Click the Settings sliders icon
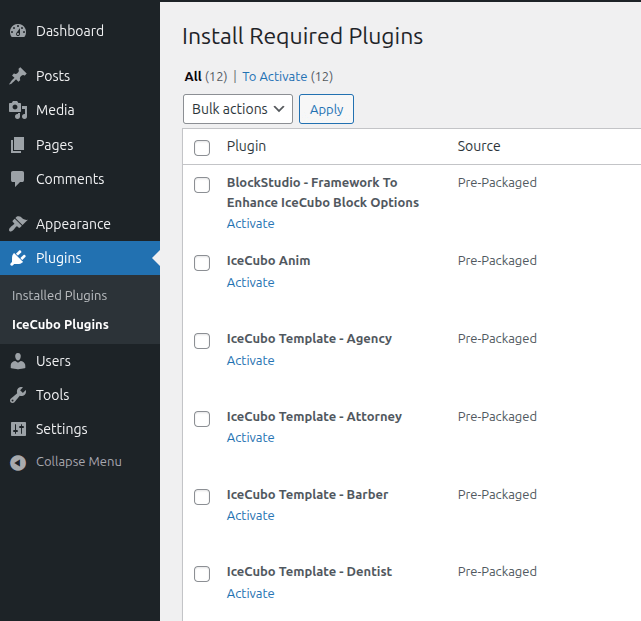This screenshot has height=621, width=641. (18, 429)
